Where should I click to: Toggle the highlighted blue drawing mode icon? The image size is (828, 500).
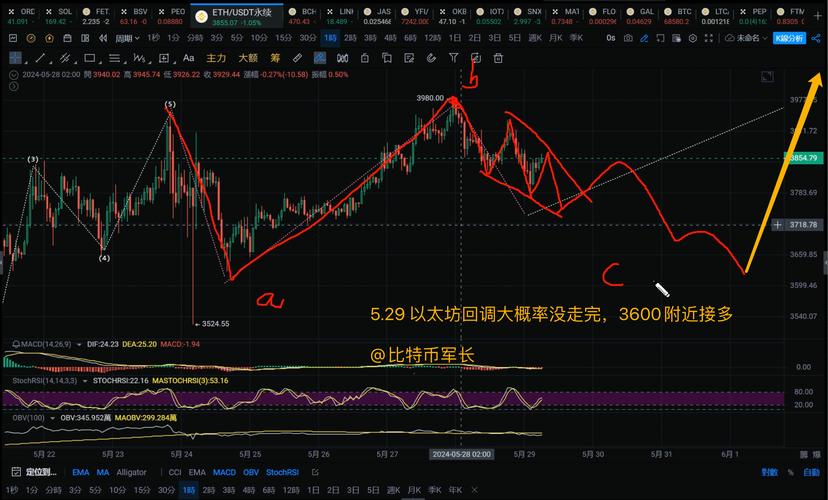[319, 58]
